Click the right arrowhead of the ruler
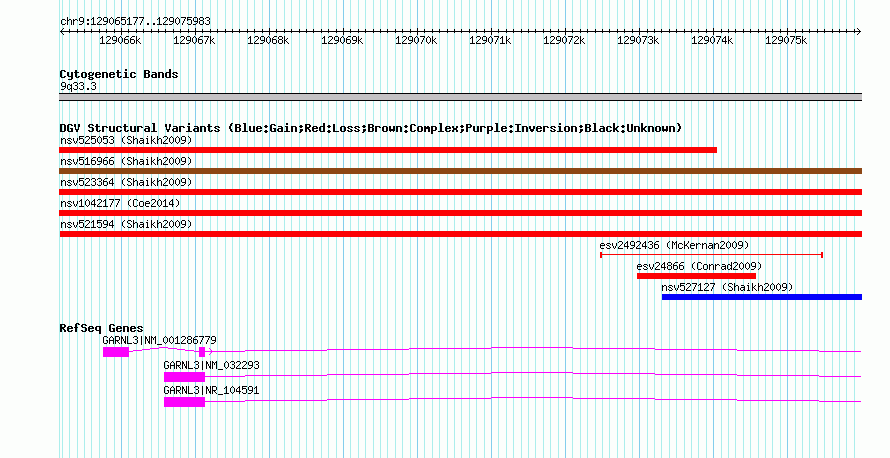Viewport: 890px width, 458px height. click(859, 32)
